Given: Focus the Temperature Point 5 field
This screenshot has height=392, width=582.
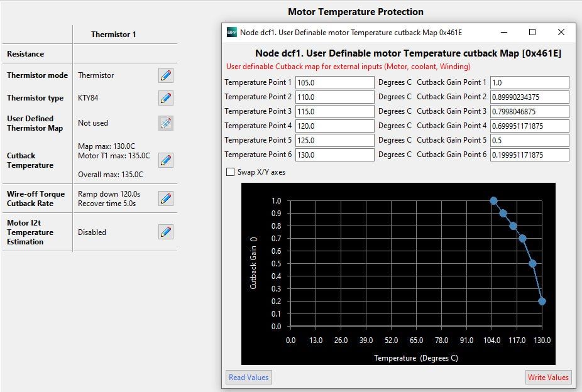Looking at the screenshot, I should pyautogui.click(x=335, y=140).
